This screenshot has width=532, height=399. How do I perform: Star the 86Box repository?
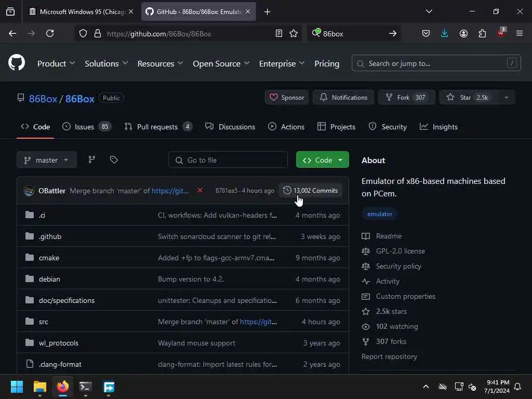(469, 98)
